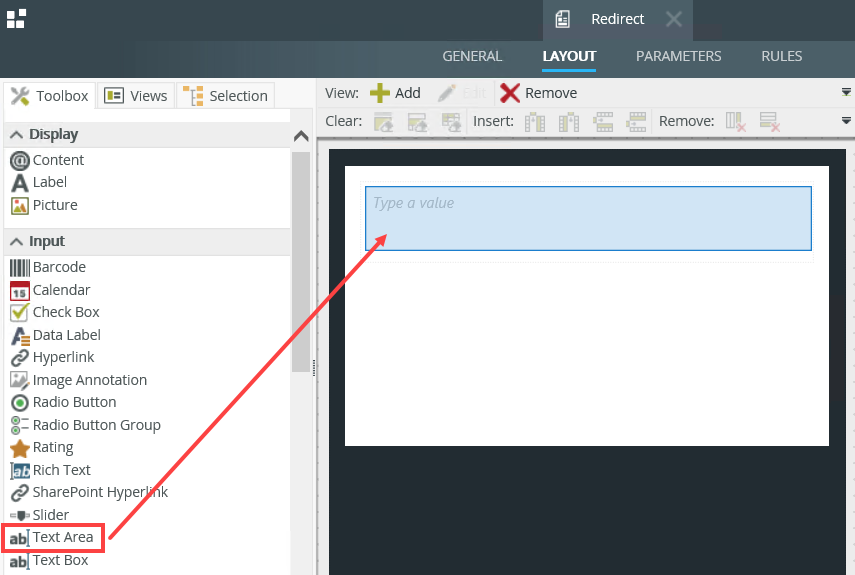The image size is (855, 575).
Task: Select the Check Box control
Action: (55, 312)
